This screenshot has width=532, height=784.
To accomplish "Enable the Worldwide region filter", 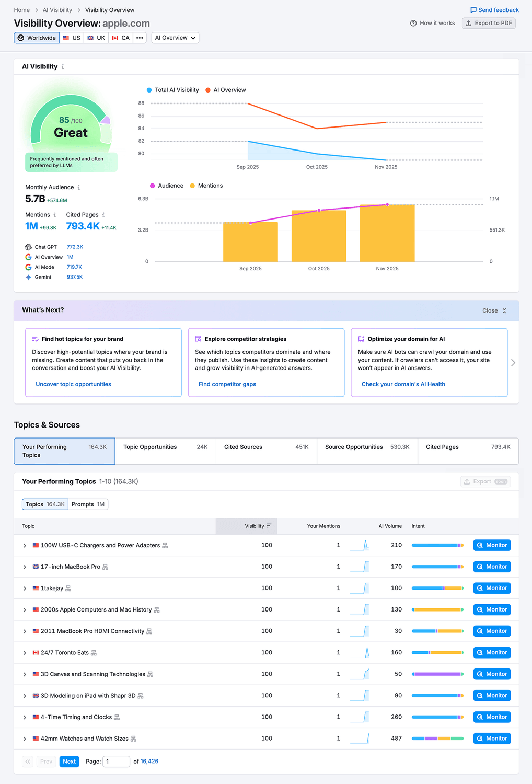I will (x=36, y=38).
